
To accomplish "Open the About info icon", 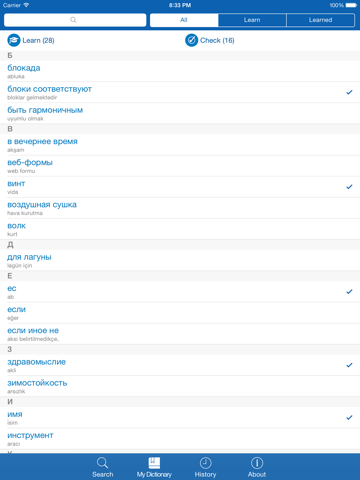I will (x=257, y=463).
